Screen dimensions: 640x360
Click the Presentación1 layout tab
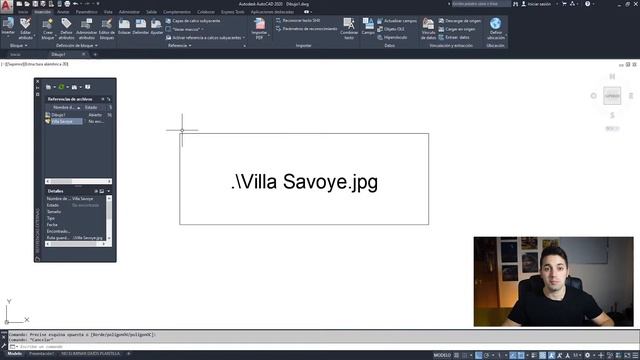(42, 353)
